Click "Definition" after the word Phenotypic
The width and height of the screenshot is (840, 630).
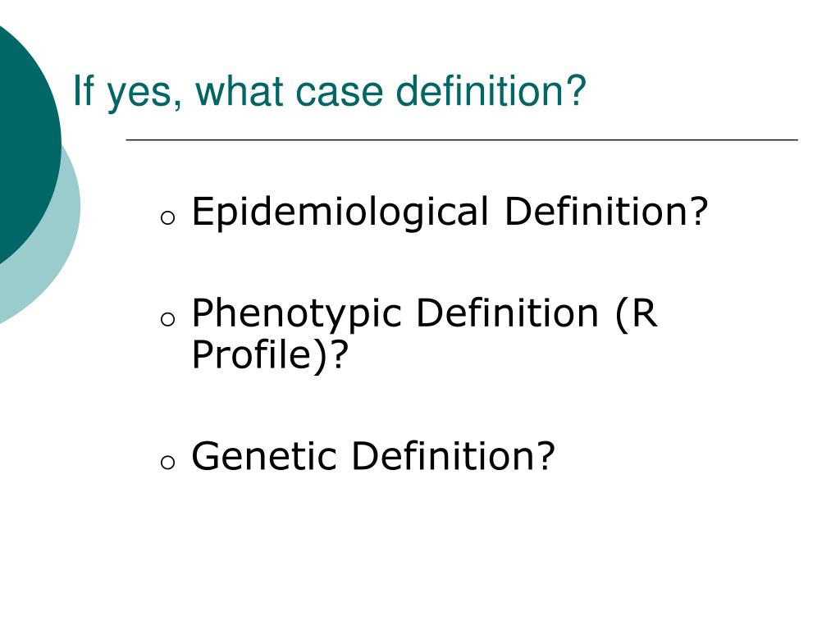pos(507,313)
